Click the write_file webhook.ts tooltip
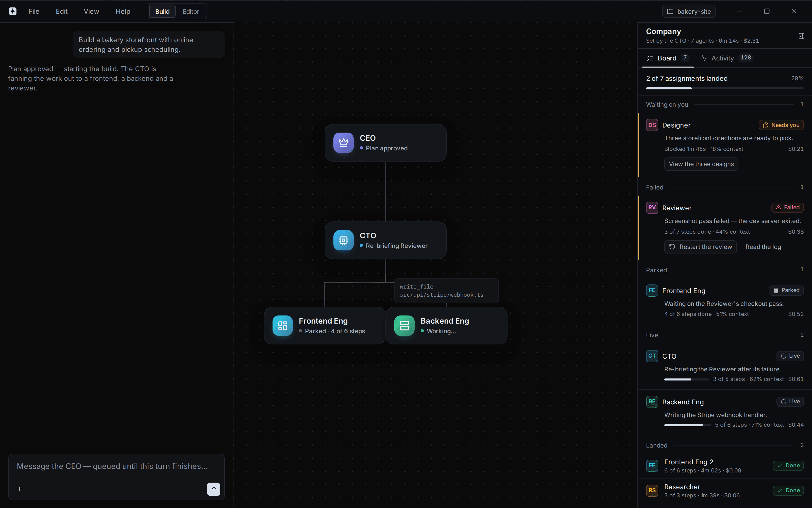 pyautogui.click(x=446, y=291)
